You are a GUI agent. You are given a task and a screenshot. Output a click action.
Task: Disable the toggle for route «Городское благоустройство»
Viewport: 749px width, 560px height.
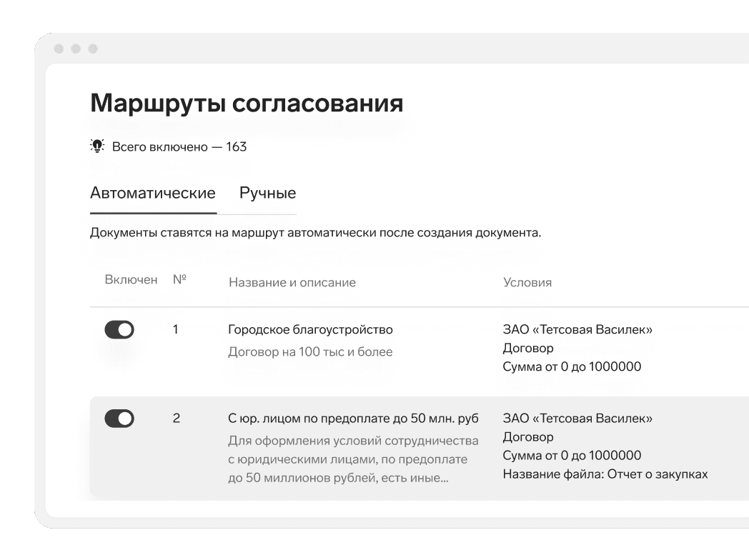(x=119, y=329)
